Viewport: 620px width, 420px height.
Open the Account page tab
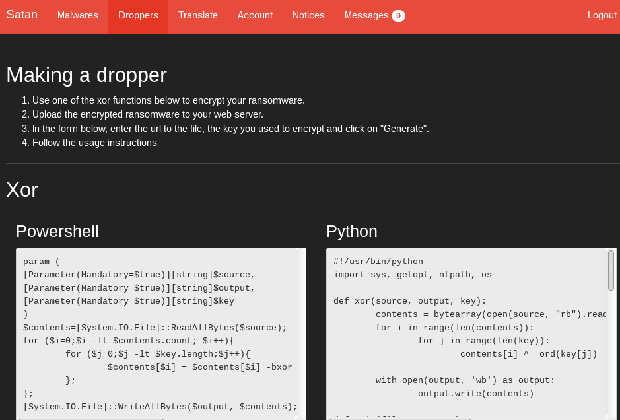[255, 15]
